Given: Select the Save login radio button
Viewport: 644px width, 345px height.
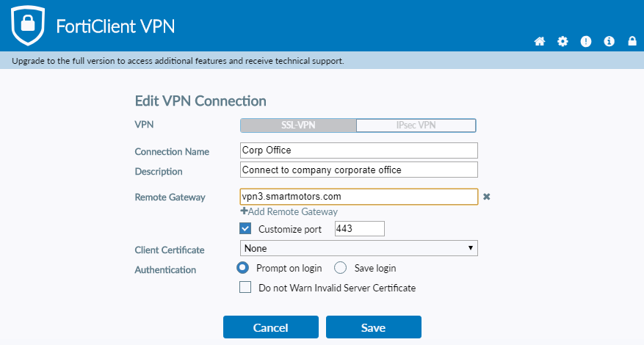Looking at the screenshot, I should [x=341, y=268].
